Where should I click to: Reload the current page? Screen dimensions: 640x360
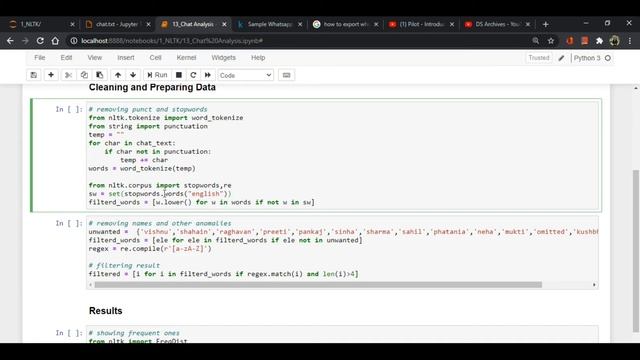[40, 41]
